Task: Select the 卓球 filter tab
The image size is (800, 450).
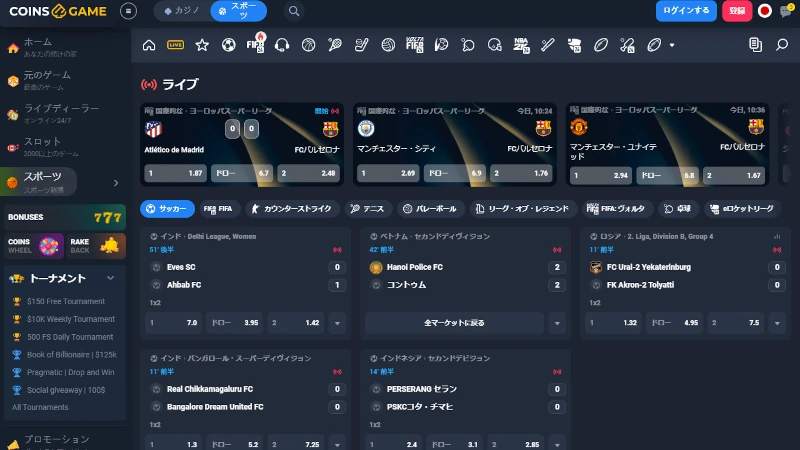Action: (678, 209)
